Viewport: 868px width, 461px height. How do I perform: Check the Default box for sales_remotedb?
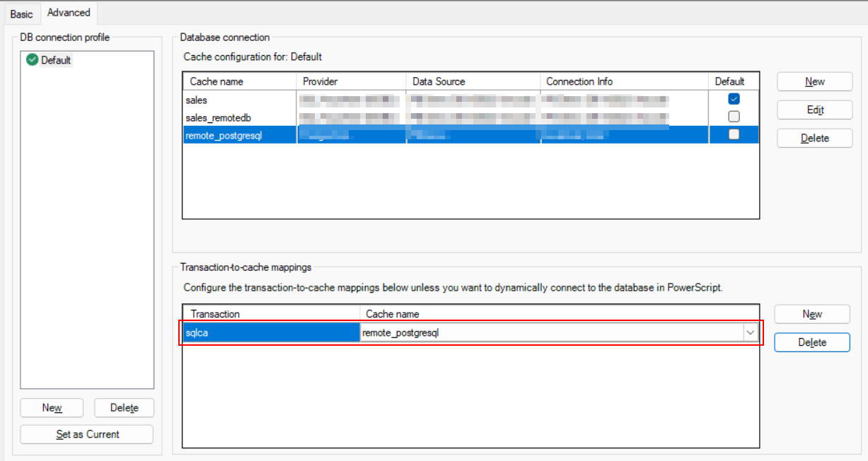(x=734, y=117)
